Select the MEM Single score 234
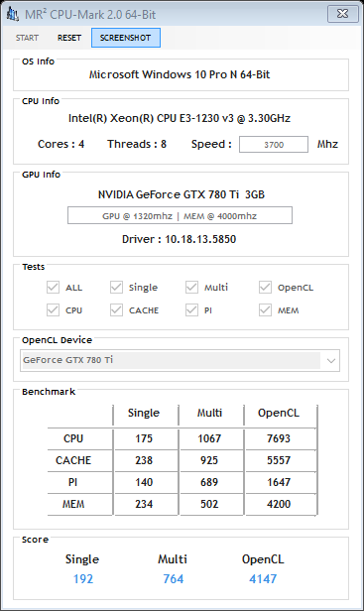The width and height of the screenshot is (364, 611). click(x=144, y=504)
